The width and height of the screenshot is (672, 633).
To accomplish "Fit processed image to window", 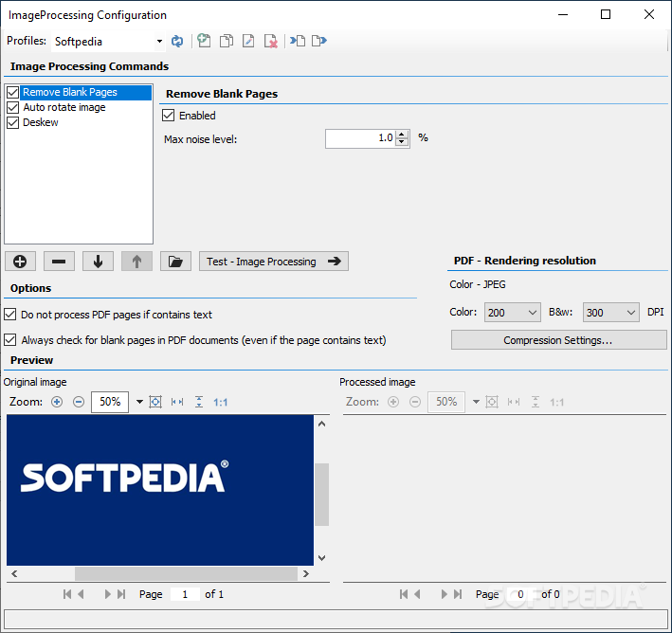I will (x=492, y=402).
